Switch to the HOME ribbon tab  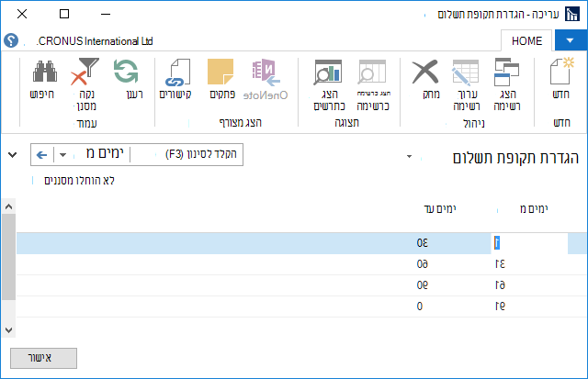[x=526, y=40]
